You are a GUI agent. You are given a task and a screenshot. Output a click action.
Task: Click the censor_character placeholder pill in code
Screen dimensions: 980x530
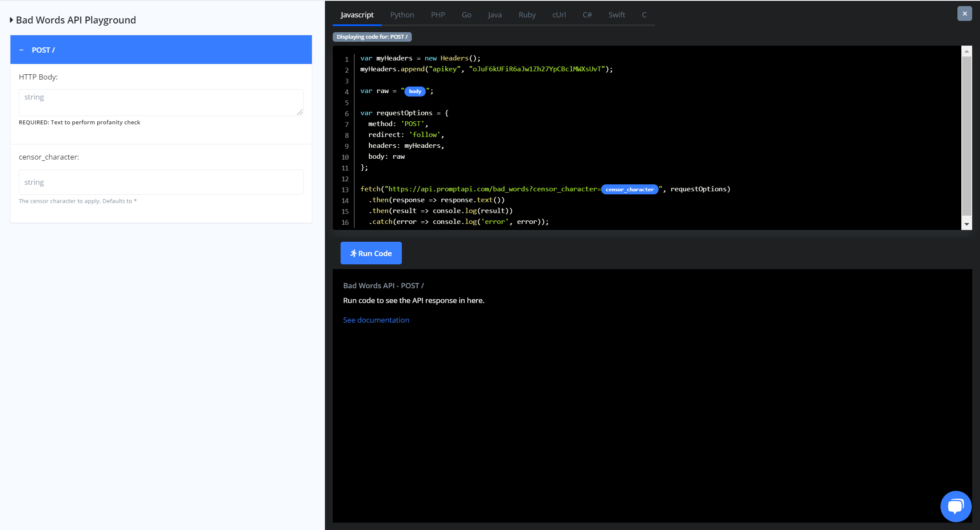tap(629, 190)
